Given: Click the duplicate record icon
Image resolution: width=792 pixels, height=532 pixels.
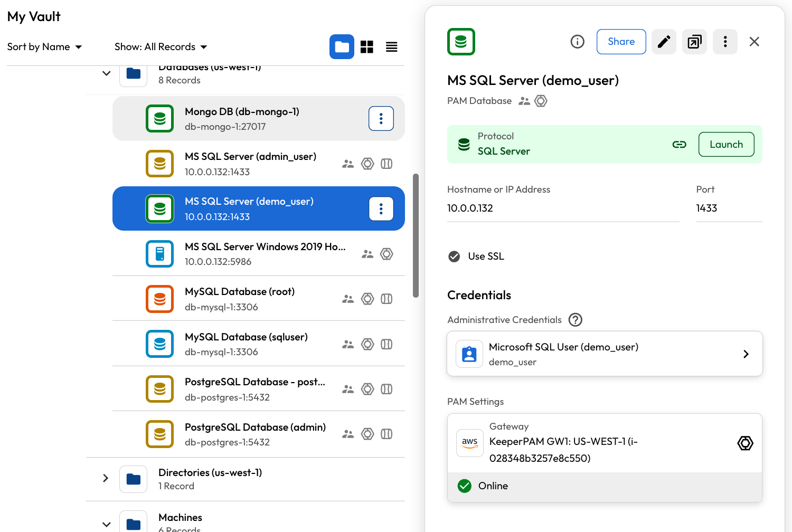Looking at the screenshot, I should click(x=694, y=42).
